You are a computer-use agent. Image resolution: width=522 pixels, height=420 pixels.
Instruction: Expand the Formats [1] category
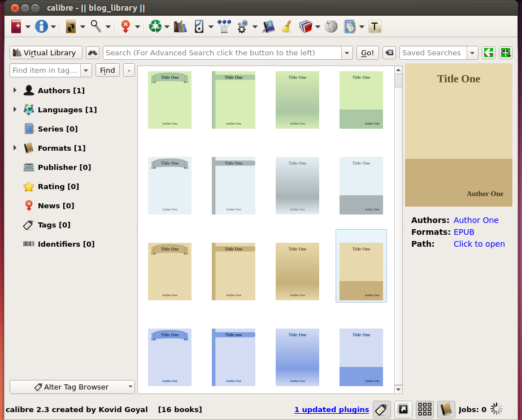(x=15, y=148)
